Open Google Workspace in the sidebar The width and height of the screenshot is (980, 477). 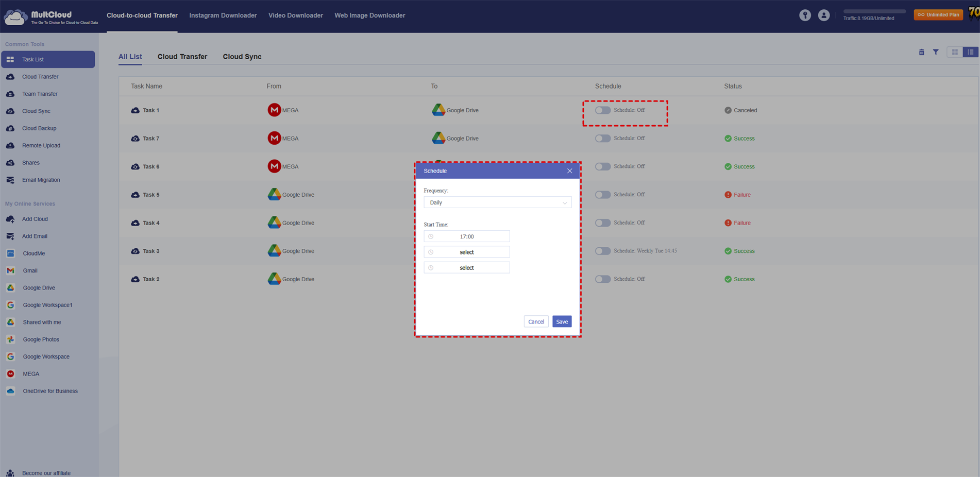pyautogui.click(x=46, y=356)
